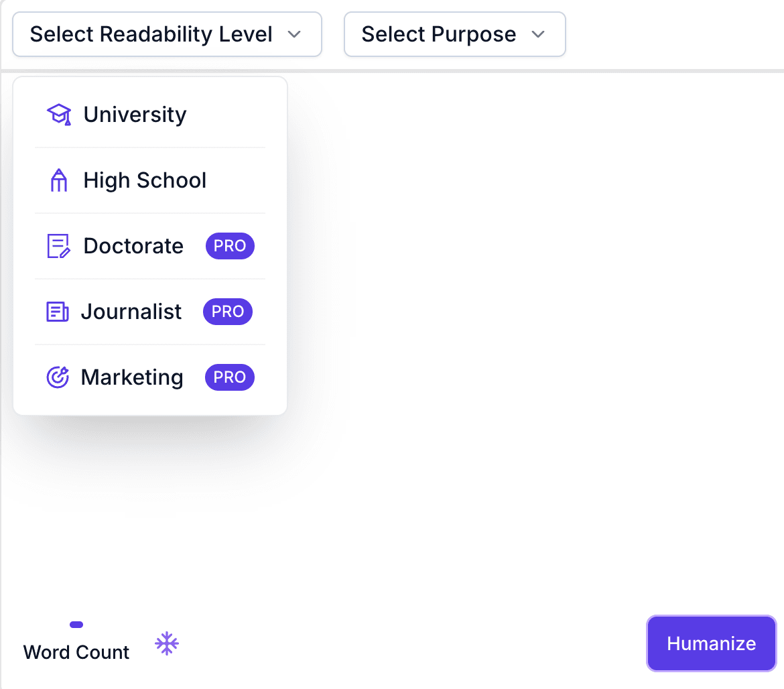Click the document-edit icon beside Doctorate
The height and width of the screenshot is (689, 784).
click(58, 245)
